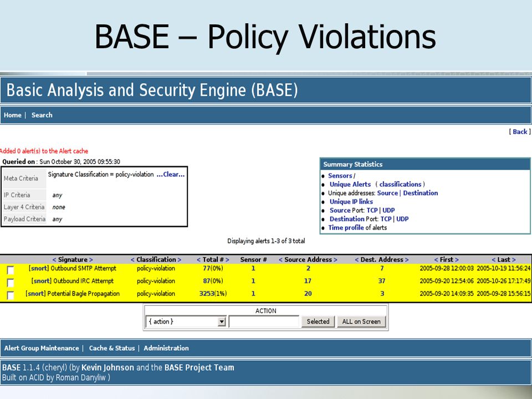Open Time profile of alerts

tap(346, 228)
